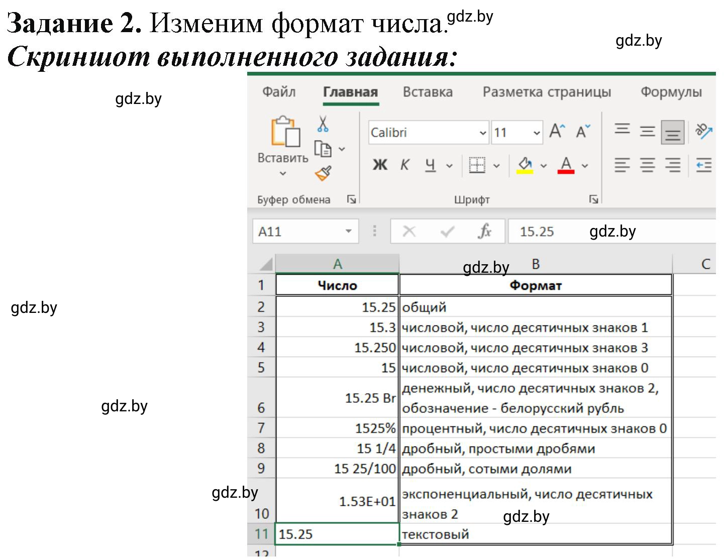
Task: Toggle bold formatting (Ж)
Action: coord(380,165)
